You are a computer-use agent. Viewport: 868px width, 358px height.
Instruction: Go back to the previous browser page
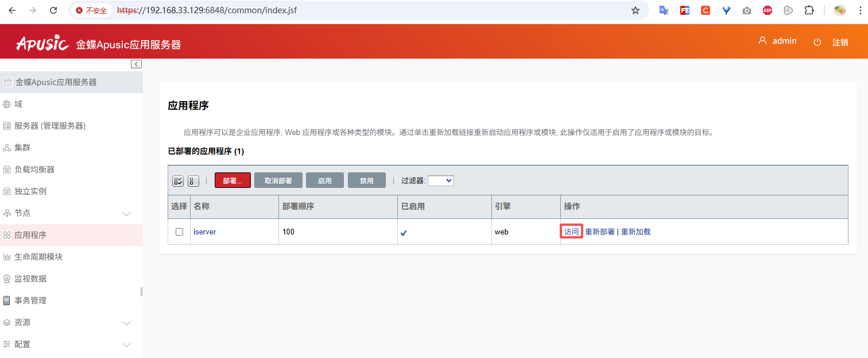[x=12, y=10]
